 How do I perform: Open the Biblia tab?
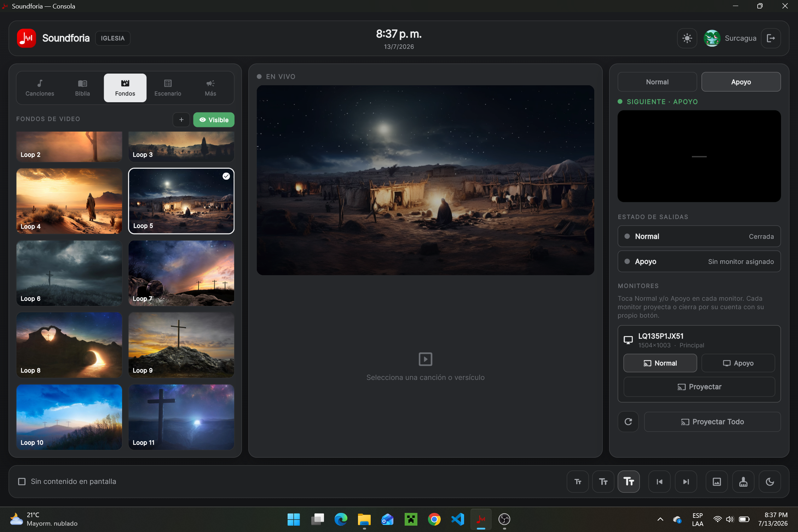(82, 88)
